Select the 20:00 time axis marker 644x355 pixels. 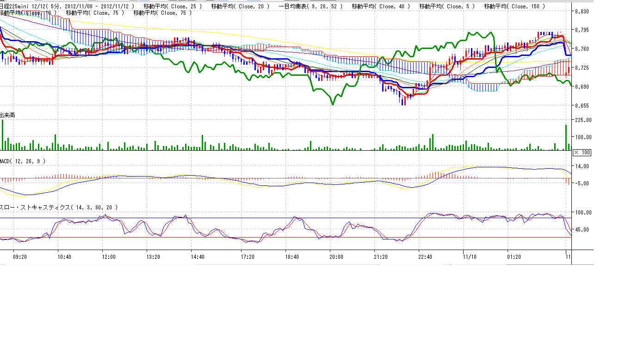coord(336,257)
